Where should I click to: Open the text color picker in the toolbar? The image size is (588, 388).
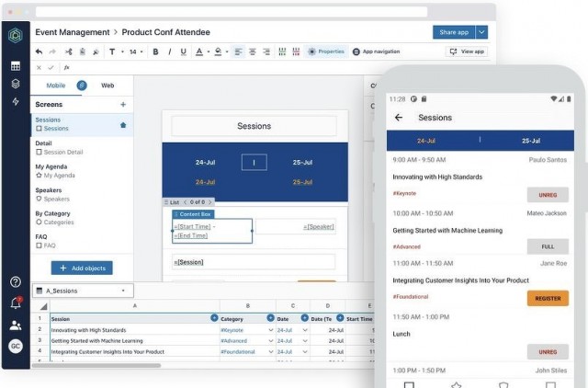[x=199, y=51]
